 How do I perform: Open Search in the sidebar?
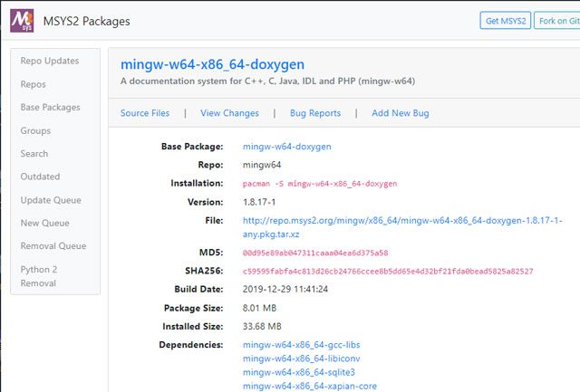coord(34,153)
